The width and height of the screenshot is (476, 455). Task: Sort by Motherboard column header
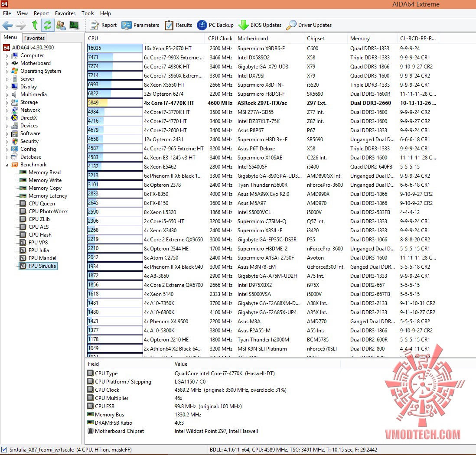click(x=270, y=39)
